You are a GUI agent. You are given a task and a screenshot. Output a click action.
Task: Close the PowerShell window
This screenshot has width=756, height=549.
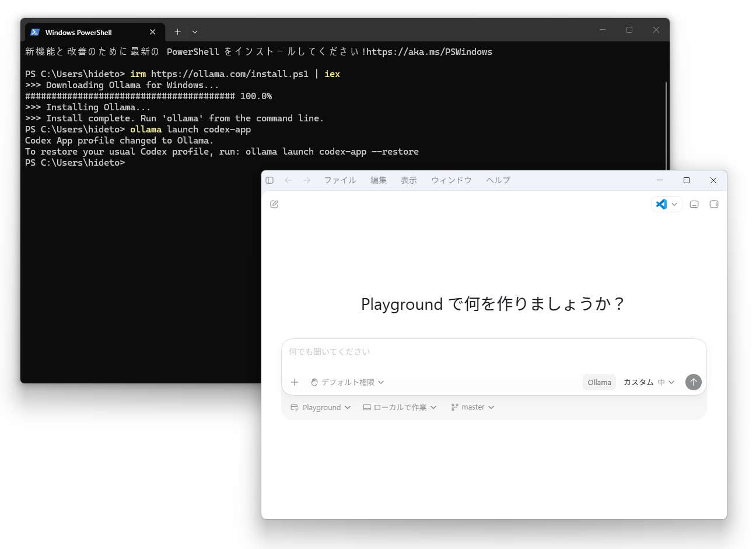point(656,30)
